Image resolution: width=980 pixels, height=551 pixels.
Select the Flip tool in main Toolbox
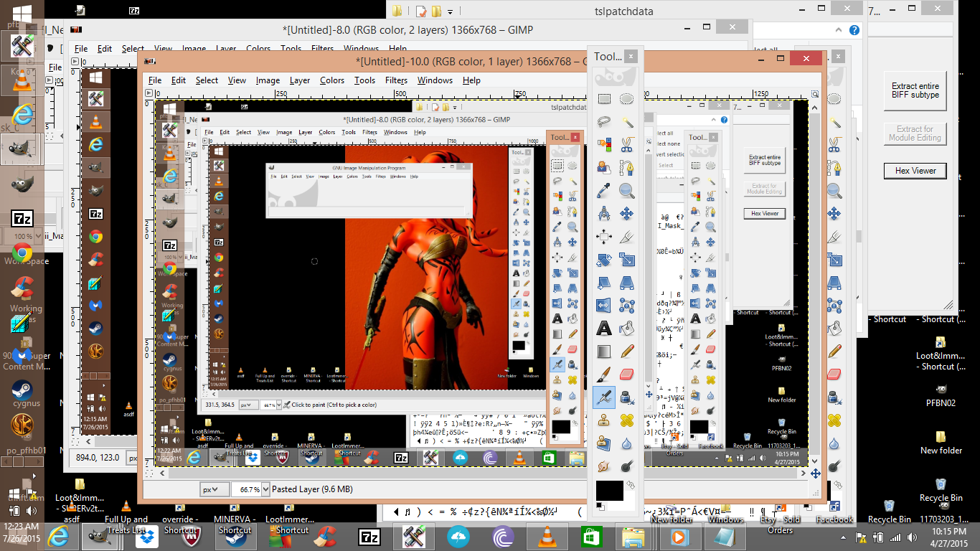point(604,306)
